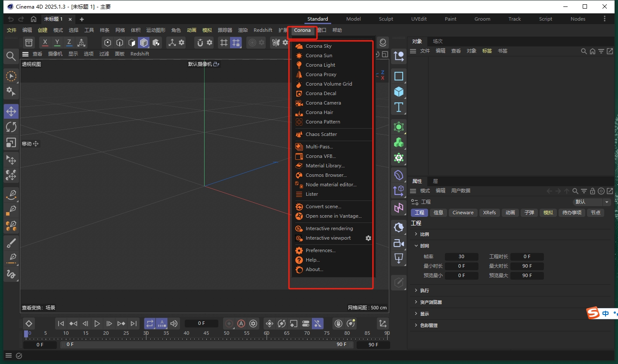Click the rectangle spline icon
This screenshot has height=364, width=618.
click(399, 76)
